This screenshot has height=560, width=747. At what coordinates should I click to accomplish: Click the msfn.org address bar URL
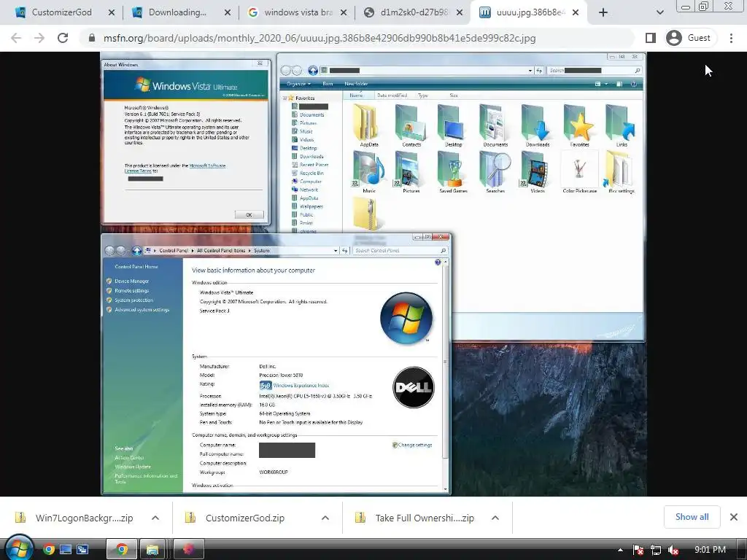point(320,38)
